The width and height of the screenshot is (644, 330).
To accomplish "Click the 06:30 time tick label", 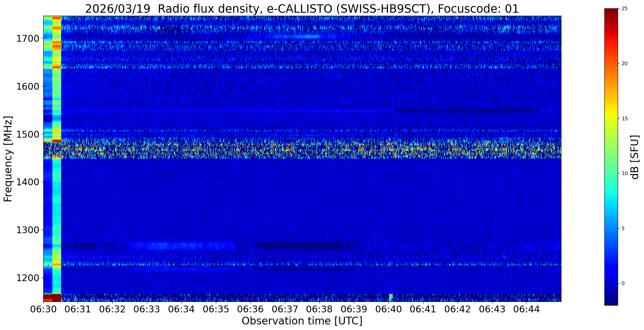I will [43, 309].
